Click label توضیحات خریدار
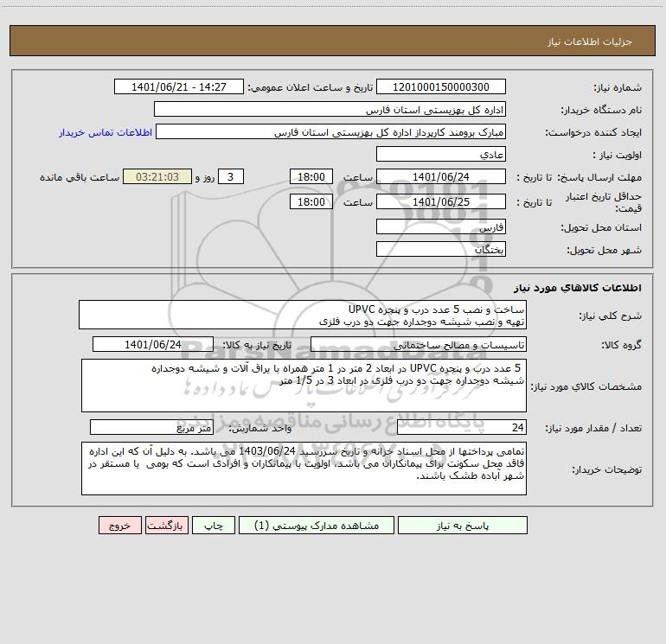666x644 pixels. [x=606, y=470]
